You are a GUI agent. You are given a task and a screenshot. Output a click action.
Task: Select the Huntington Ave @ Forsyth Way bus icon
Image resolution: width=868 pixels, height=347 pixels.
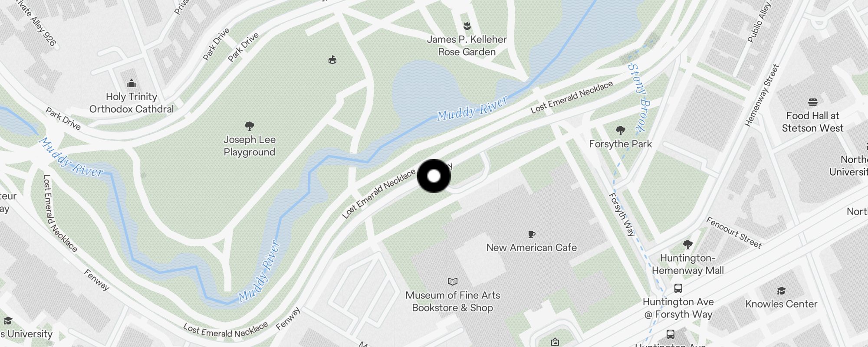click(678, 288)
